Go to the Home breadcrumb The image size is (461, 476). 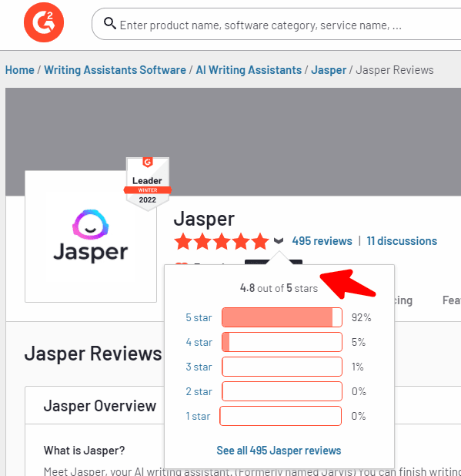[20, 70]
